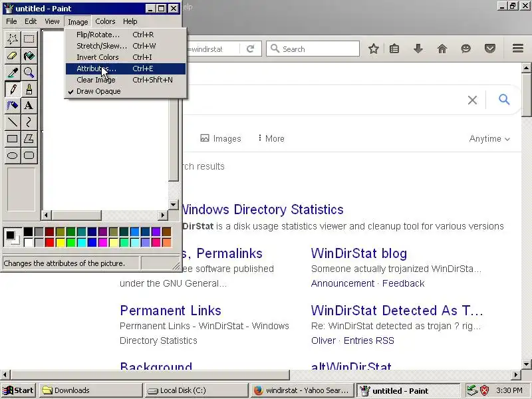Open the File menu in Paint
This screenshot has height=399, width=532.
(x=11, y=21)
